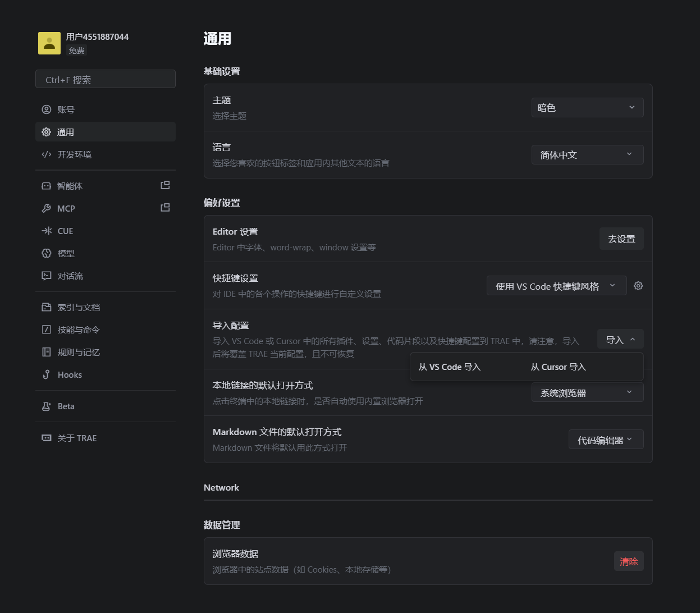Click the book icon for 规则与记忆
This screenshot has height=613, width=700.
pyautogui.click(x=47, y=352)
